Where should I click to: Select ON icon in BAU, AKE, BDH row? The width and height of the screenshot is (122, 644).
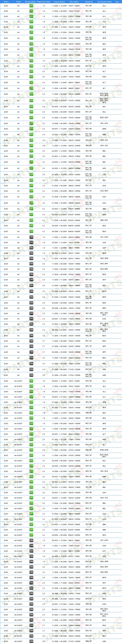(31, 313)
